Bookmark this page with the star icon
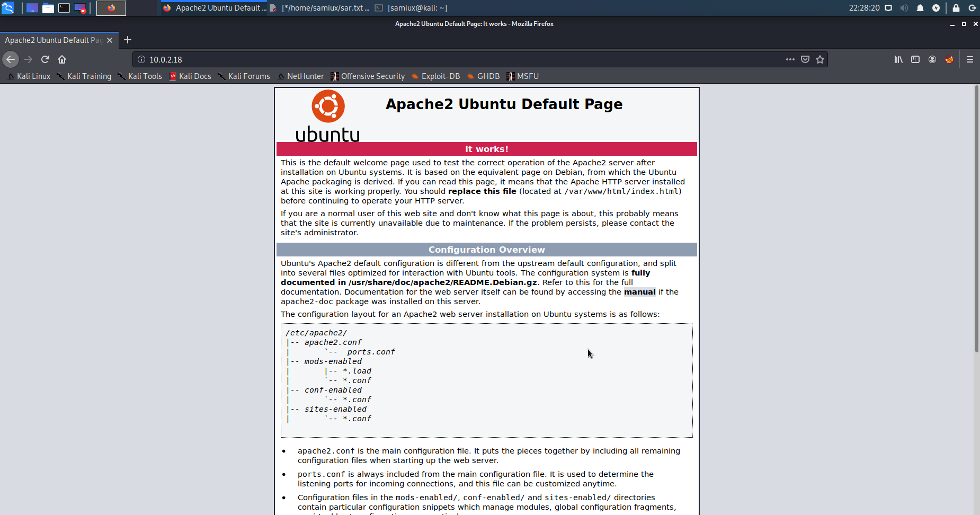This screenshot has height=515, width=980. pos(820,59)
